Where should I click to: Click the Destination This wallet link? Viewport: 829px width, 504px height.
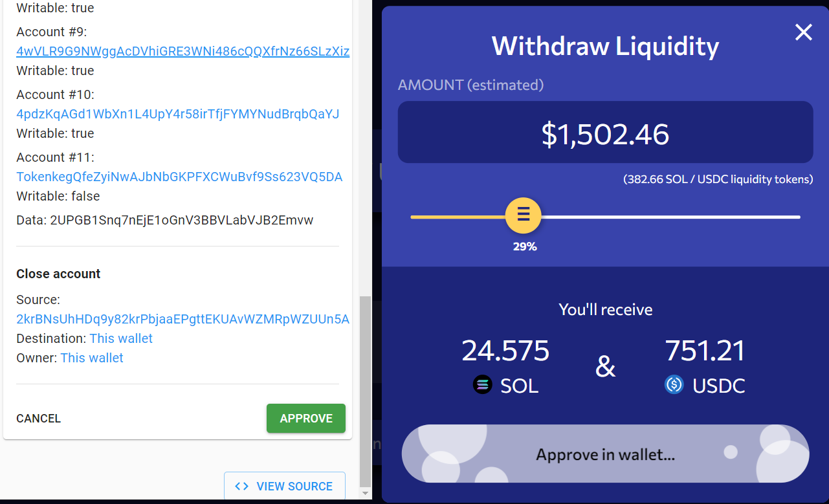click(x=121, y=338)
